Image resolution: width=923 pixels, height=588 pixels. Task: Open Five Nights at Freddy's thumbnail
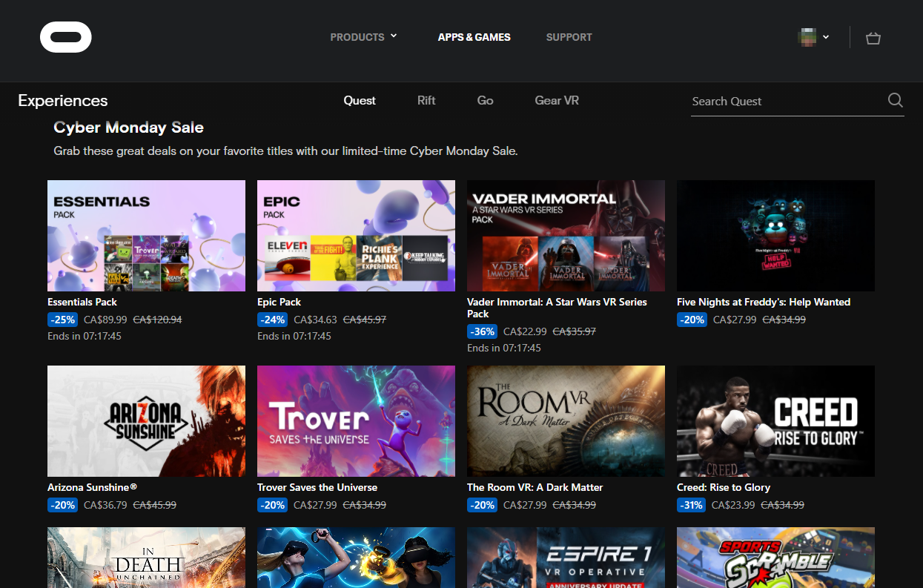coord(775,236)
